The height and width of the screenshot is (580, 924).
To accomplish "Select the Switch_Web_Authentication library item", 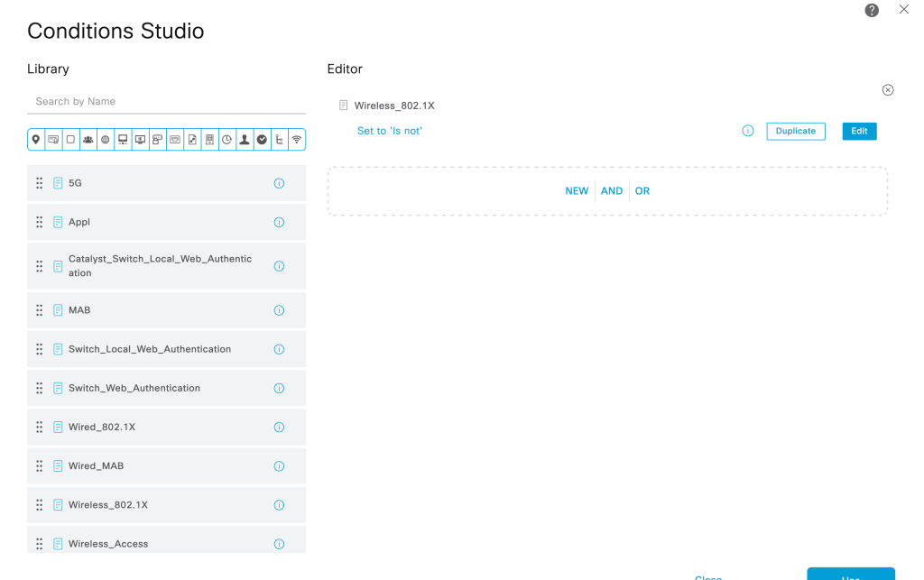I will tap(134, 388).
